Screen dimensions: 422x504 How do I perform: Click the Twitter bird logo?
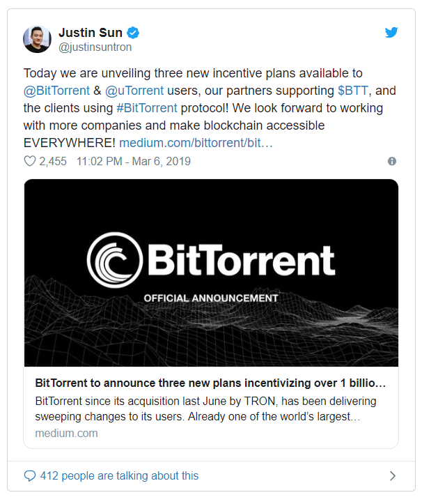[391, 32]
